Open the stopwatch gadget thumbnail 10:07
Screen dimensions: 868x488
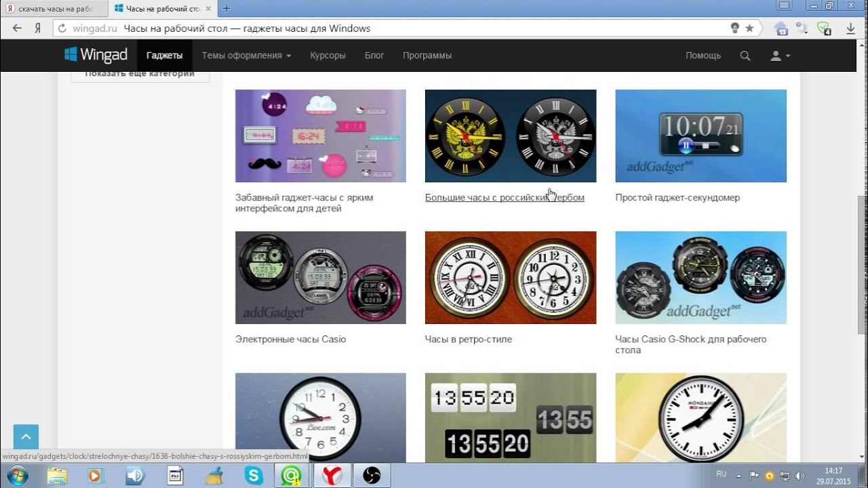tap(701, 136)
